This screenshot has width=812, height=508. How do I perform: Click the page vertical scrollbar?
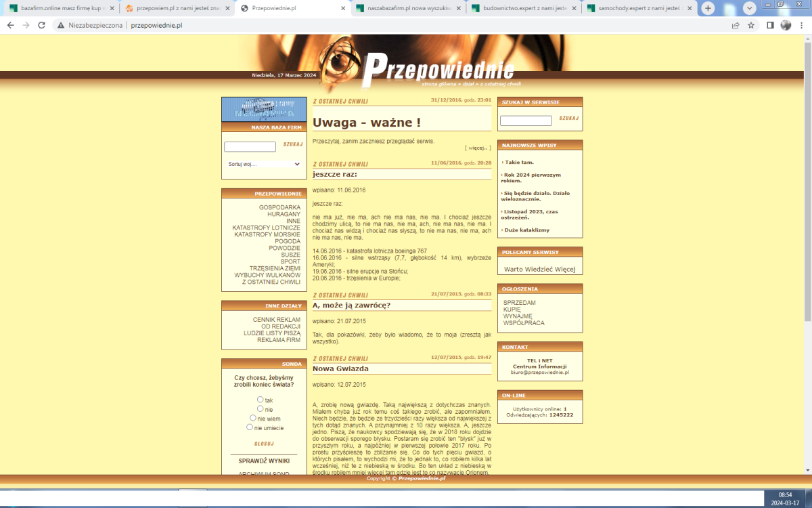point(807,203)
